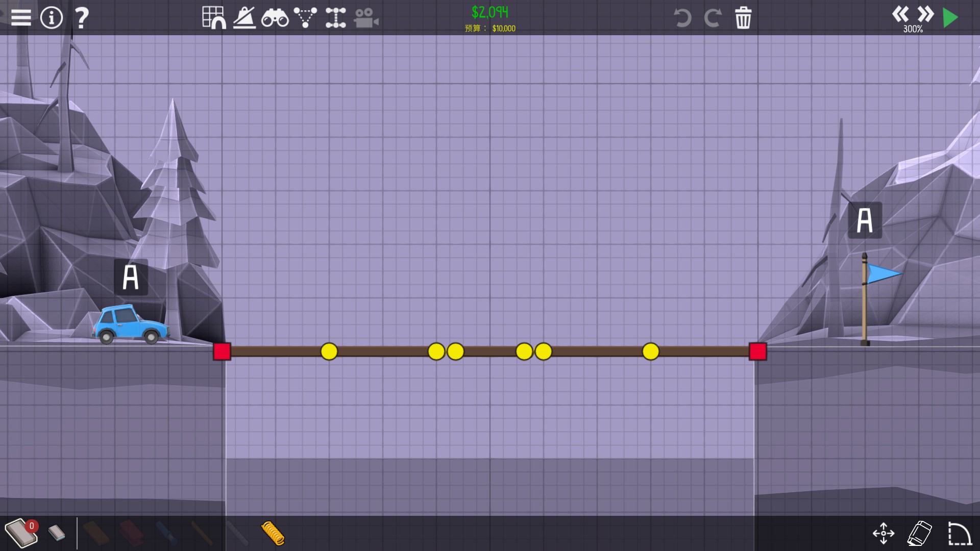980x551 pixels.
Task: Toggle the slope angle tool
Action: point(244,17)
